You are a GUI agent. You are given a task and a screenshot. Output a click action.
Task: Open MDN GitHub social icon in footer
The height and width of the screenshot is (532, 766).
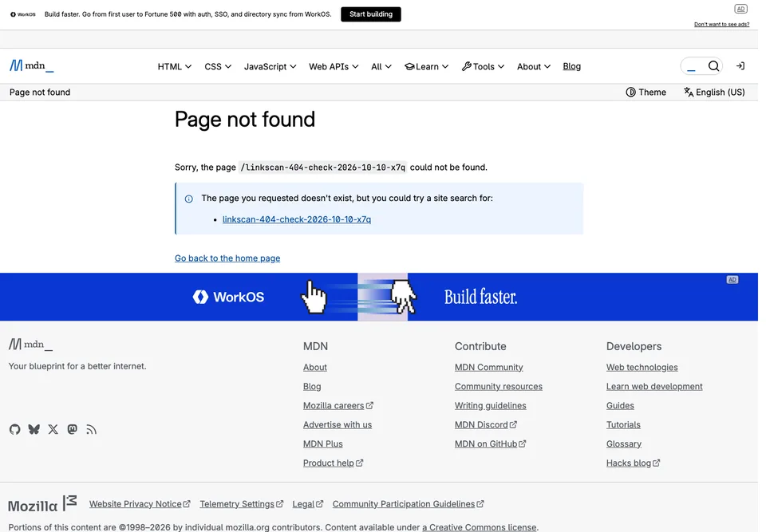pyautogui.click(x=14, y=429)
